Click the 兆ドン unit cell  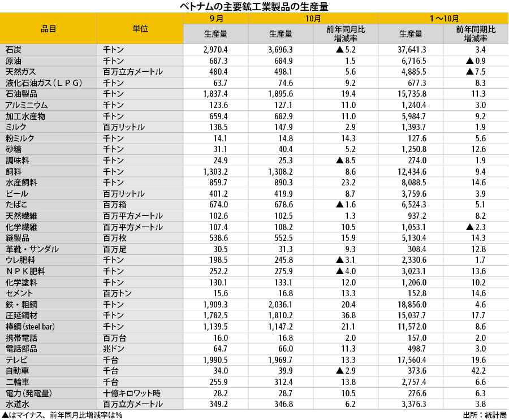point(115,349)
